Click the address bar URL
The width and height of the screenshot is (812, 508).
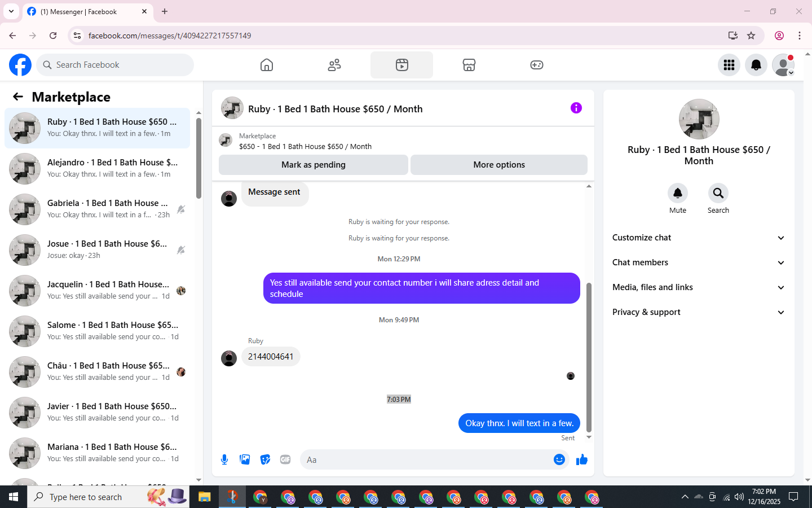pos(170,36)
